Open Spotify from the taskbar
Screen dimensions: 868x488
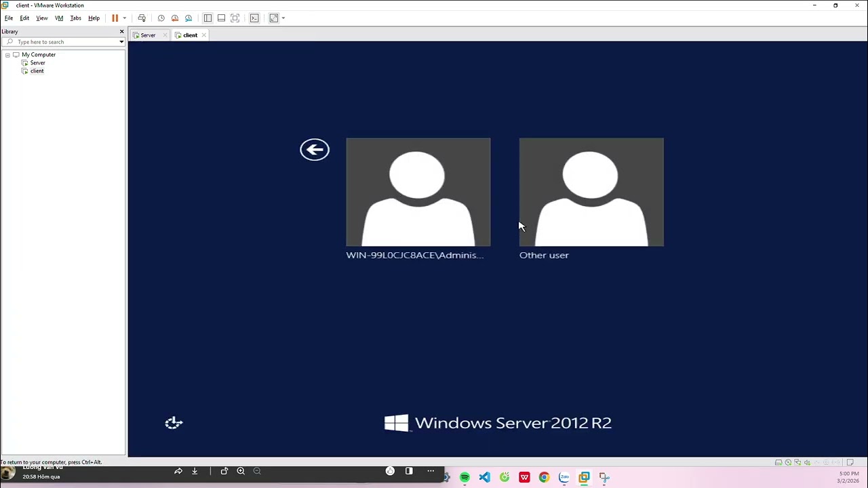(465, 478)
